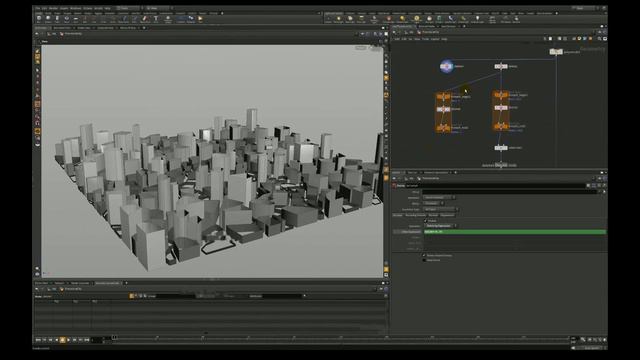Select the File shelf tool
Screen dimensions: 640x360
[200, 19]
